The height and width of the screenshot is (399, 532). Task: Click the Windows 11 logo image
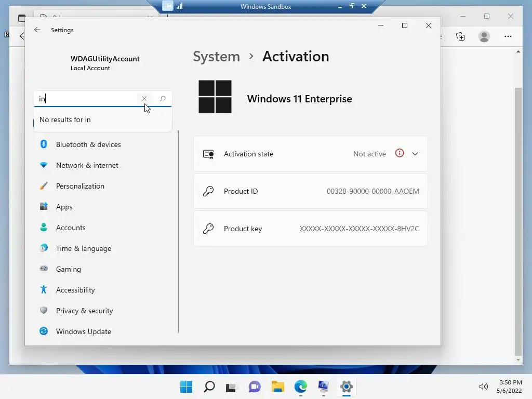(x=215, y=97)
